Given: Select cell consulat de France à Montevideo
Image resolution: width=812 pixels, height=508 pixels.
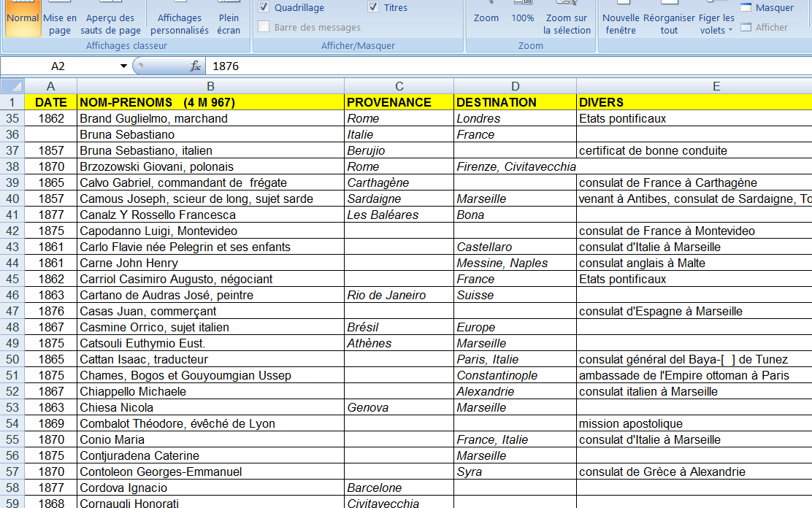Looking at the screenshot, I should pos(694,231).
